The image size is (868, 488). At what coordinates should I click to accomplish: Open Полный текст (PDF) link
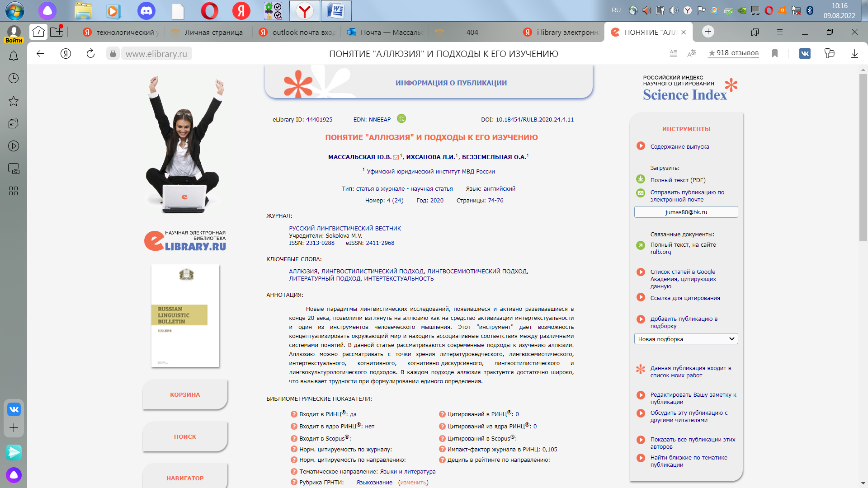(x=678, y=180)
